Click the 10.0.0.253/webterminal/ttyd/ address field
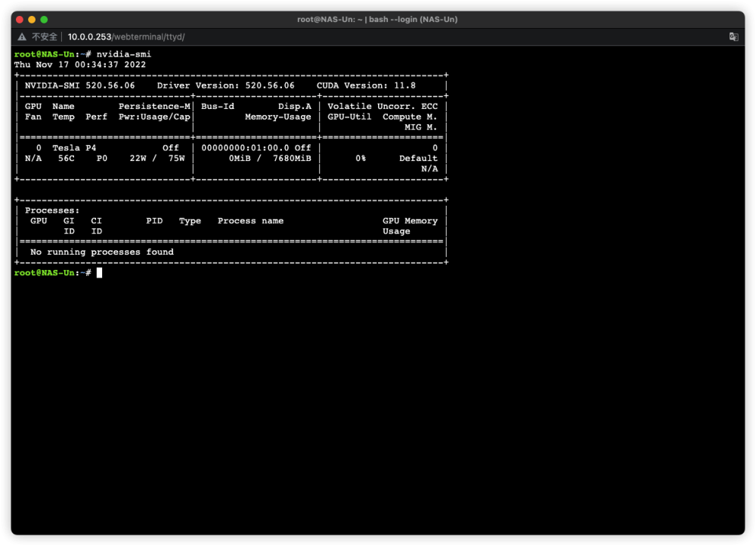This screenshot has height=546, width=756. pyautogui.click(x=125, y=36)
